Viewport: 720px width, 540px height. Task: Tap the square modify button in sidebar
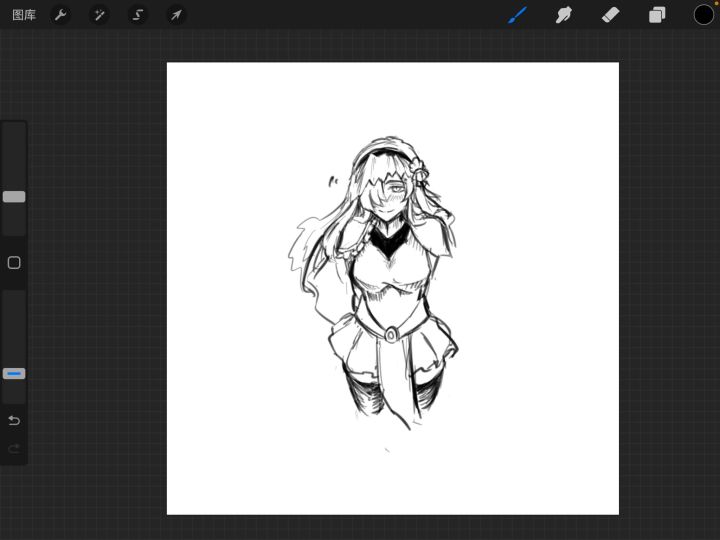(14, 263)
